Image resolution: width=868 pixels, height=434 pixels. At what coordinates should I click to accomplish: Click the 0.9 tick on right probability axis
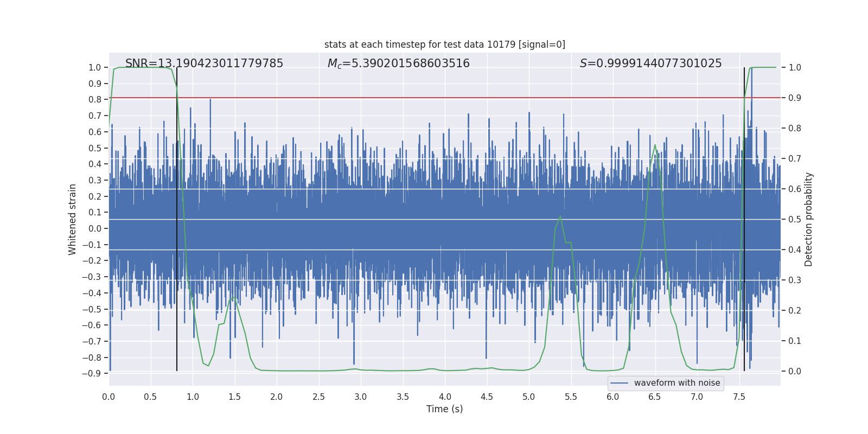click(x=795, y=98)
